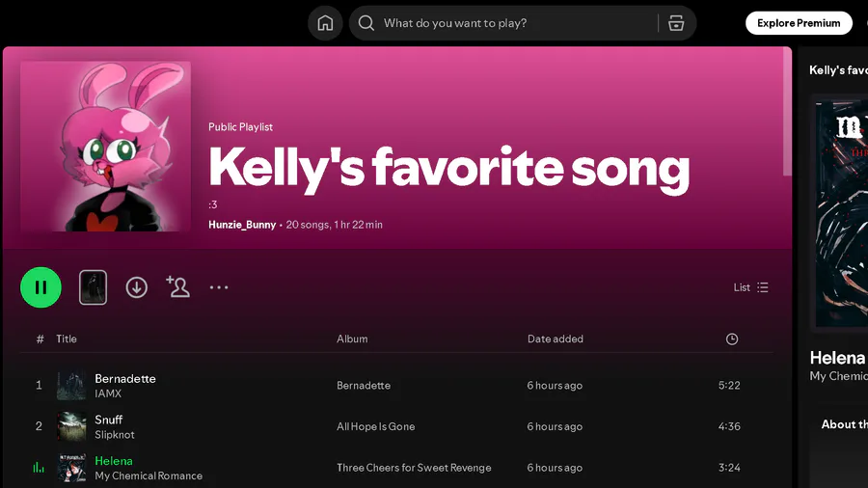The width and height of the screenshot is (868, 488).
Task: Open the Browse icon in search bar
Action: click(676, 23)
